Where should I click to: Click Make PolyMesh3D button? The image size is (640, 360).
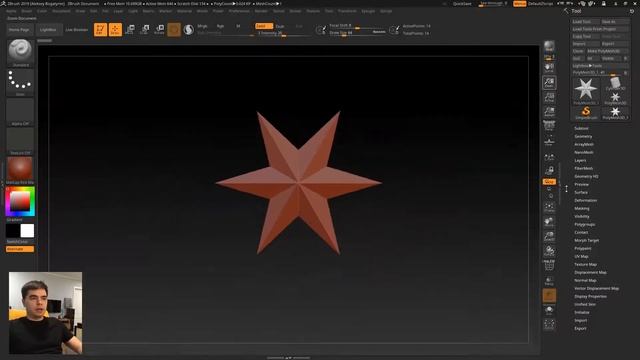tap(608, 51)
